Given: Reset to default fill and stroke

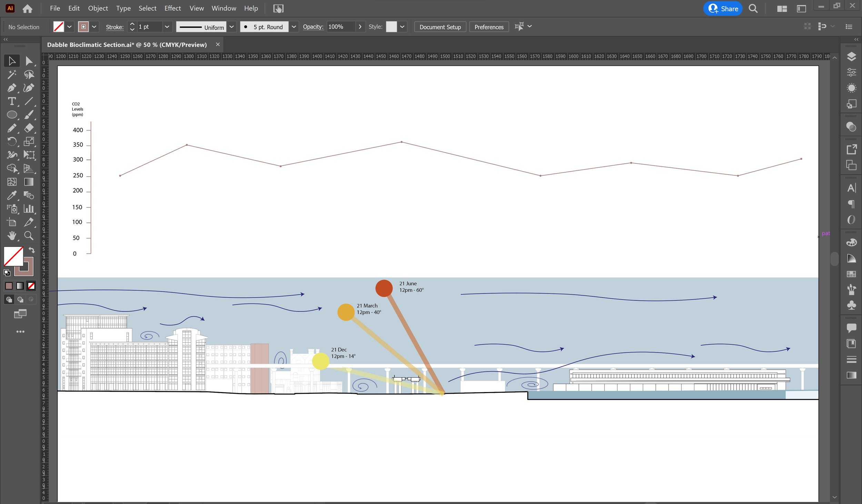Looking at the screenshot, I should (7, 273).
